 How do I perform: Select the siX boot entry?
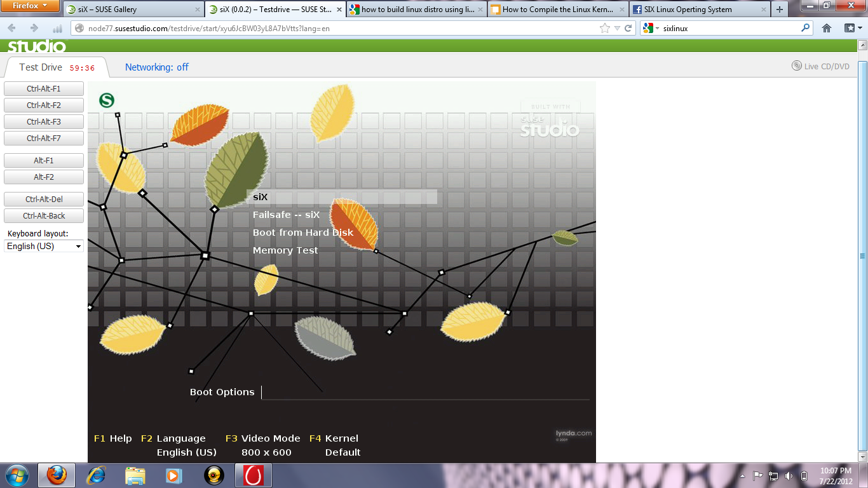click(342, 197)
